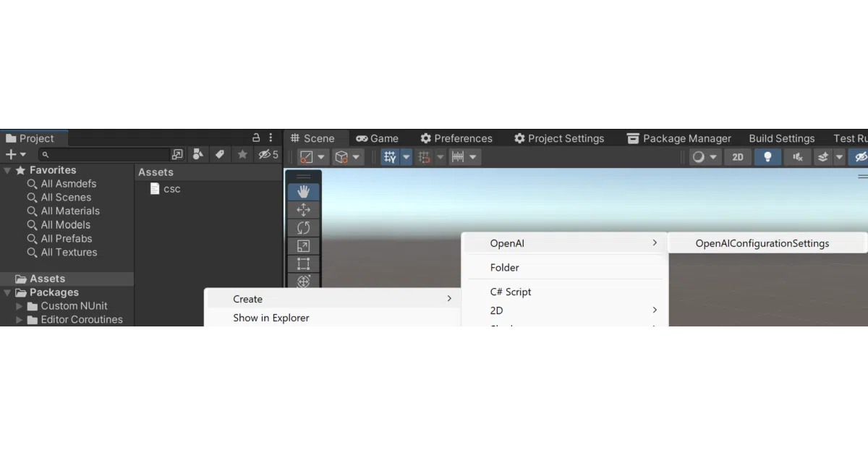Choose Folder in Create submenu

[564, 268]
